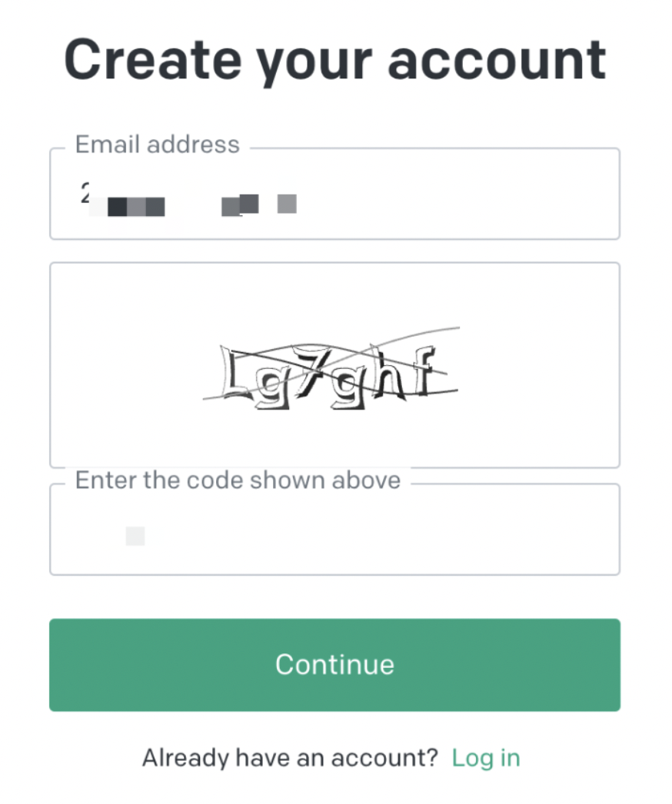Click the captcha code image box
The height and width of the screenshot is (804, 672).
coord(334,364)
